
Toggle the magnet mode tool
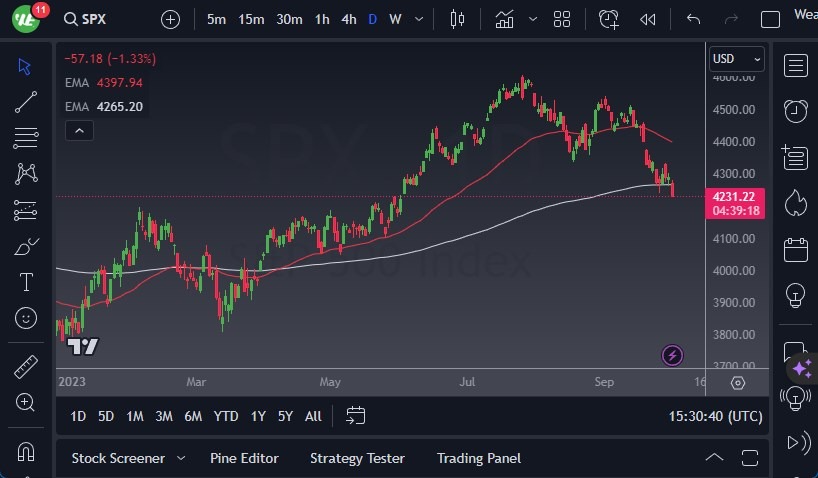(x=26, y=451)
